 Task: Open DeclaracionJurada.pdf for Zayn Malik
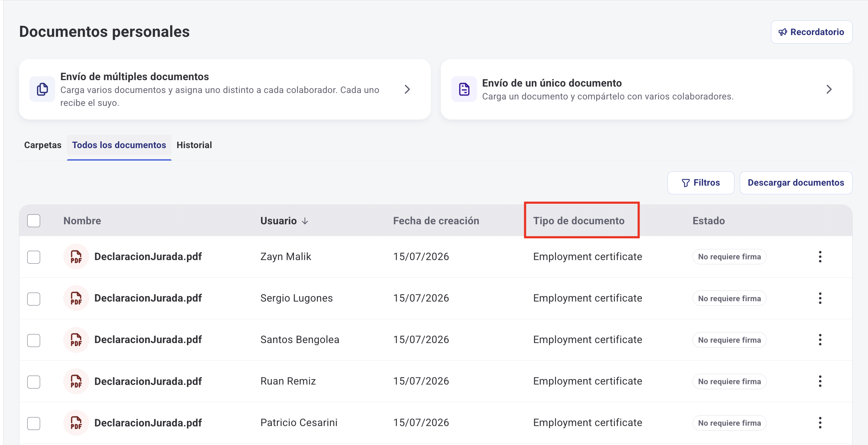pos(148,257)
